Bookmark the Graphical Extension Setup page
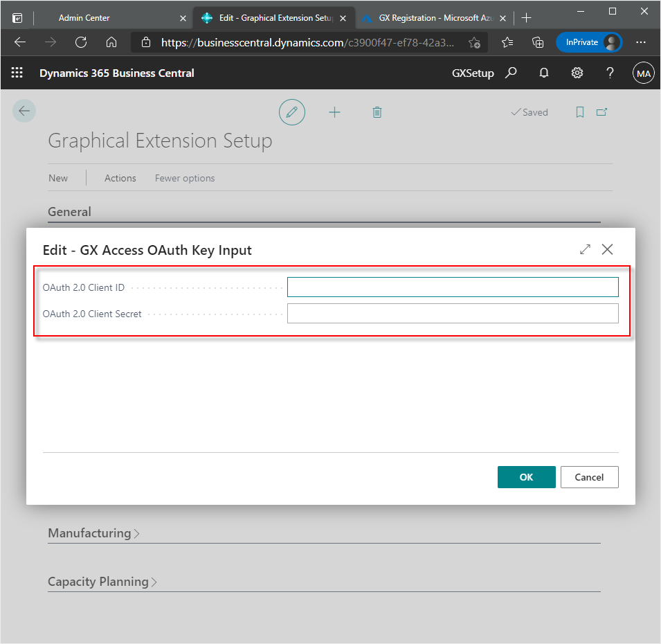 [579, 111]
